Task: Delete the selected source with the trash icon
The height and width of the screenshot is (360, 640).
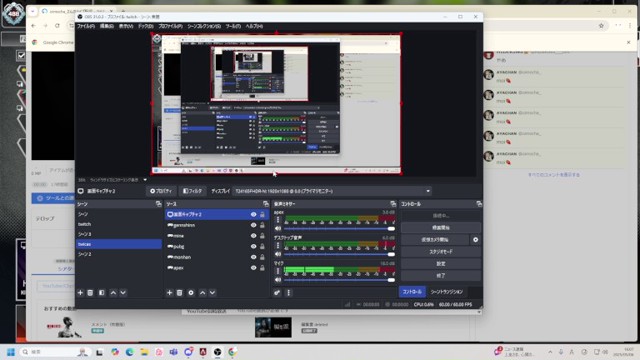Action: (x=180, y=293)
